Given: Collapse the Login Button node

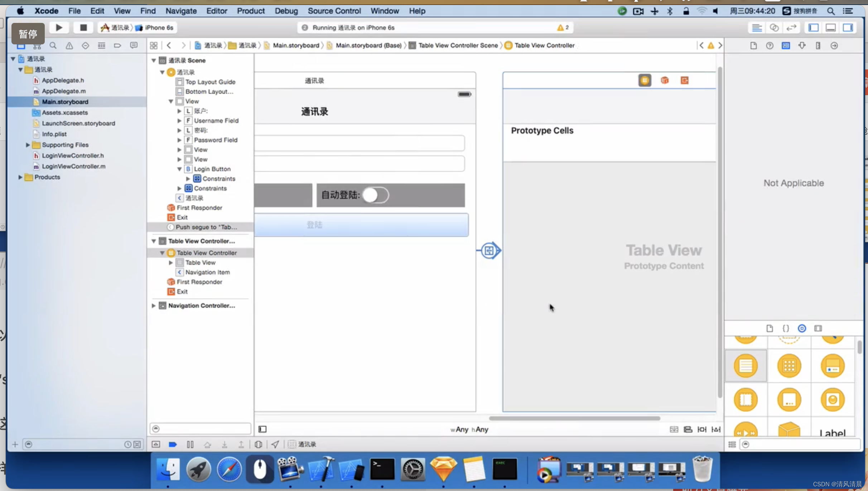Looking at the screenshot, I should [x=179, y=169].
